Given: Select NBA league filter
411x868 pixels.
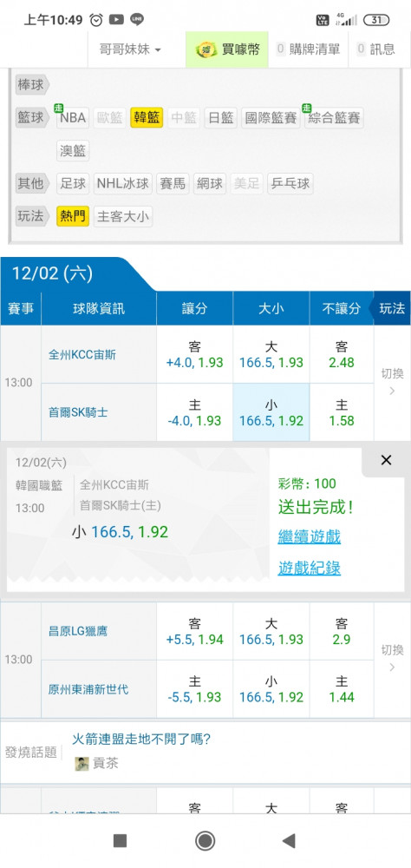Looking at the screenshot, I should 73,118.
